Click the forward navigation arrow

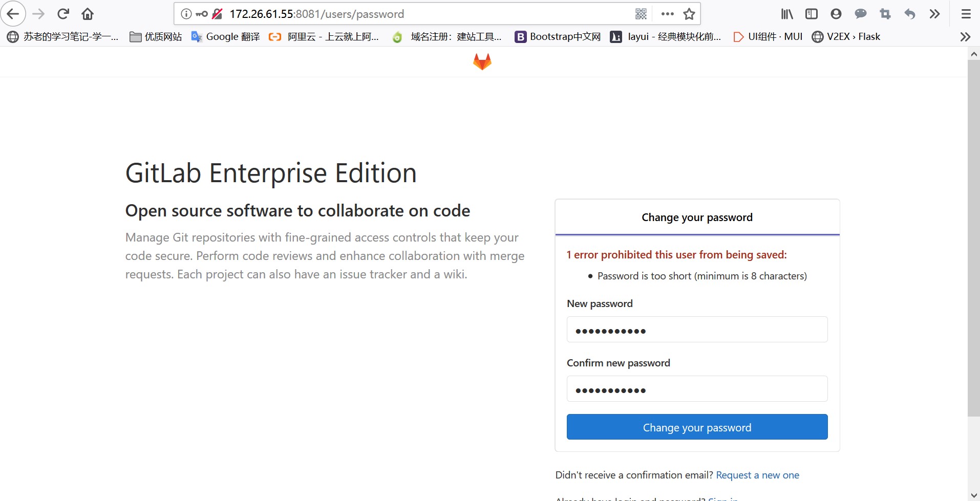tap(38, 14)
